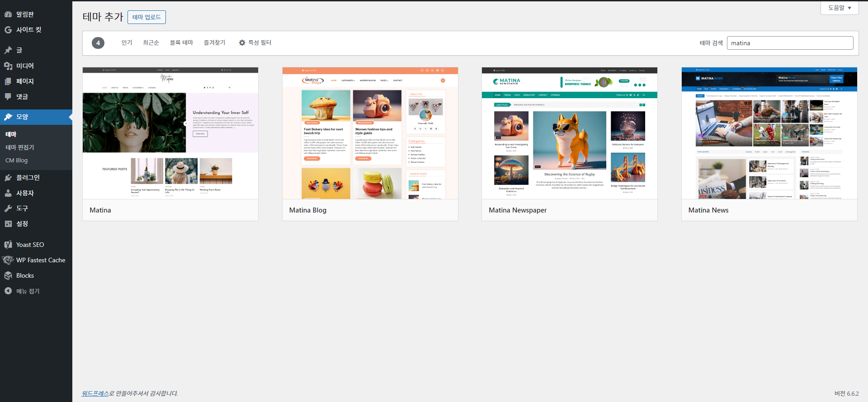The width and height of the screenshot is (868, 402).
Task: Click the Pages (페이지) icon
Action: 8,81
